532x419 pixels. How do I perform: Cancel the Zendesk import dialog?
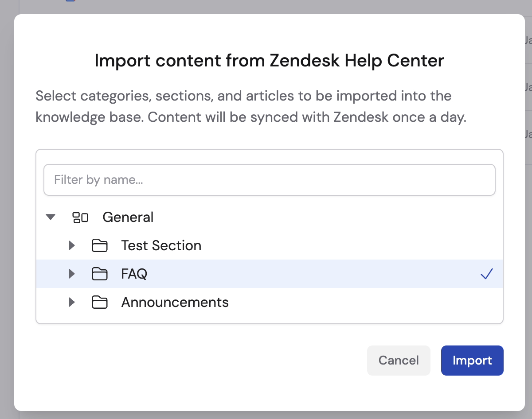click(x=398, y=360)
